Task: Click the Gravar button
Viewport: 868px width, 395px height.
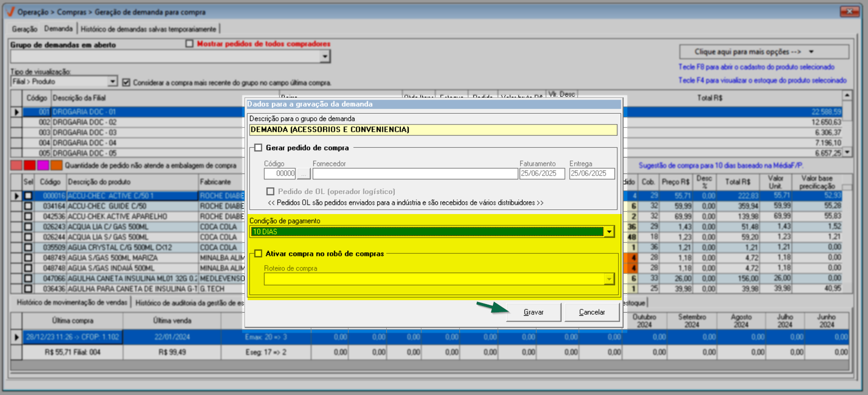Action: (x=534, y=312)
